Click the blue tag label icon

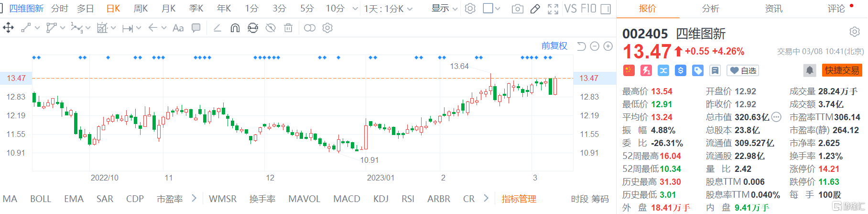pyautogui.click(x=698, y=71)
